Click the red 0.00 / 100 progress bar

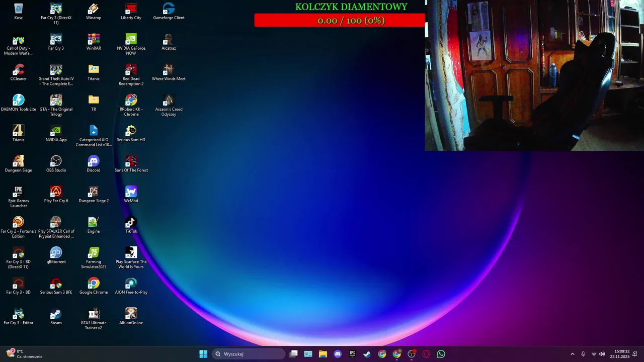point(340,20)
